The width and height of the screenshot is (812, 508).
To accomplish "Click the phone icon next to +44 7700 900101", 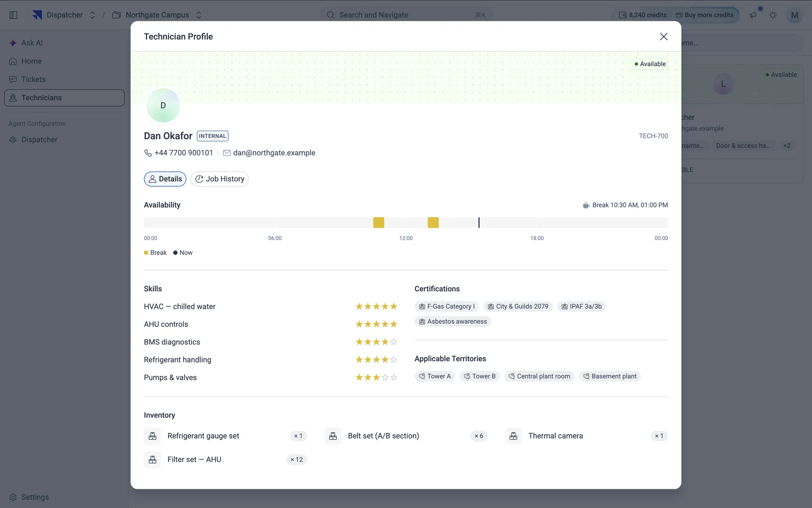I will click(x=148, y=153).
